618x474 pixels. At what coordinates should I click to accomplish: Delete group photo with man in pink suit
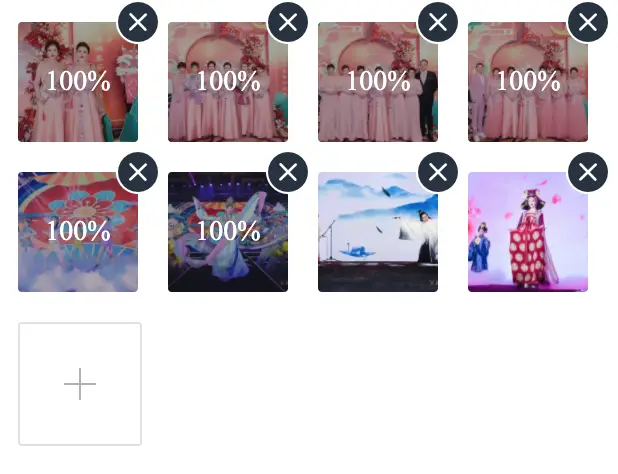[588, 22]
